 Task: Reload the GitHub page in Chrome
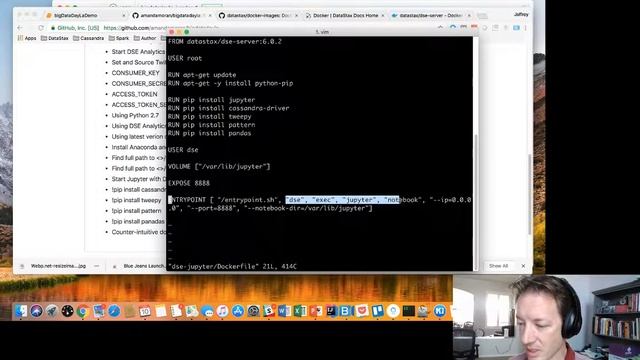(41, 28)
